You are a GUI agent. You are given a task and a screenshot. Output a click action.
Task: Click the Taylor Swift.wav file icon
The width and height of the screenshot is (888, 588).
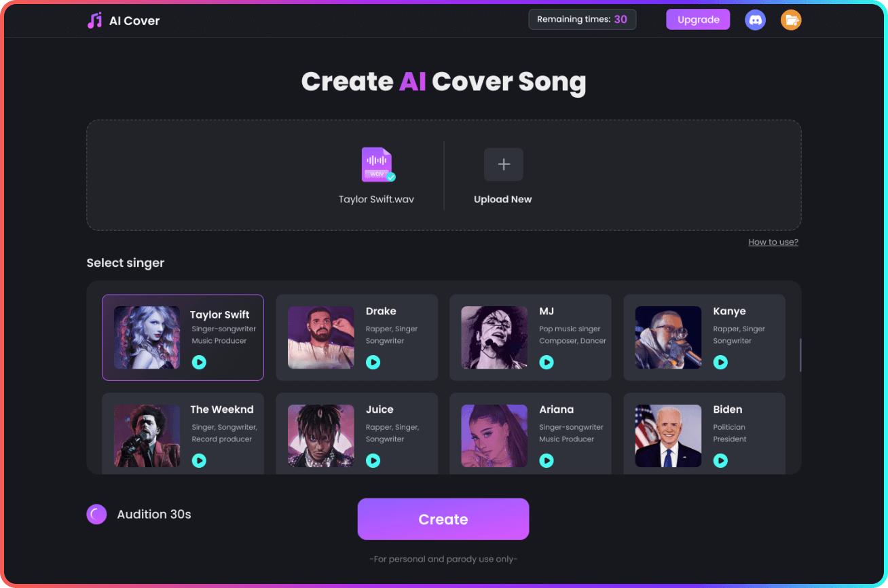click(x=377, y=165)
